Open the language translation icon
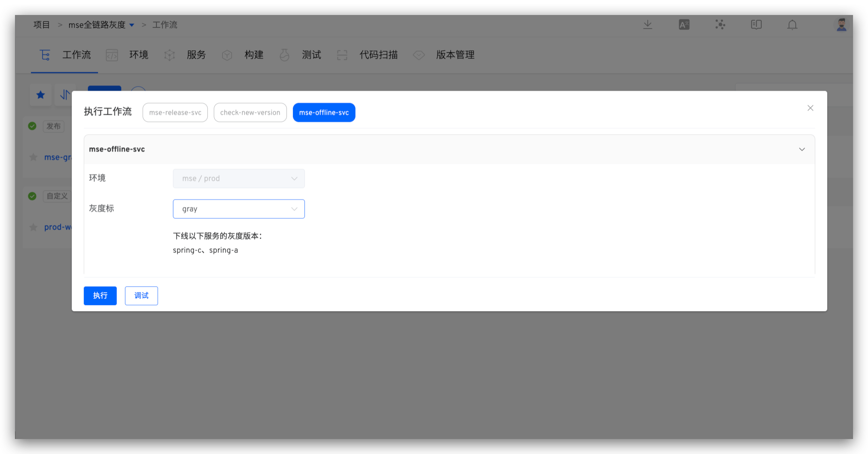Image resolution: width=868 pixels, height=454 pixels. (684, 25)
